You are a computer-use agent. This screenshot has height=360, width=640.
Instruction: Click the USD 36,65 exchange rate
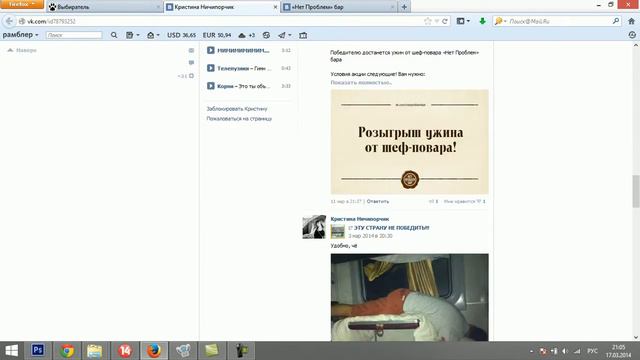181,35
